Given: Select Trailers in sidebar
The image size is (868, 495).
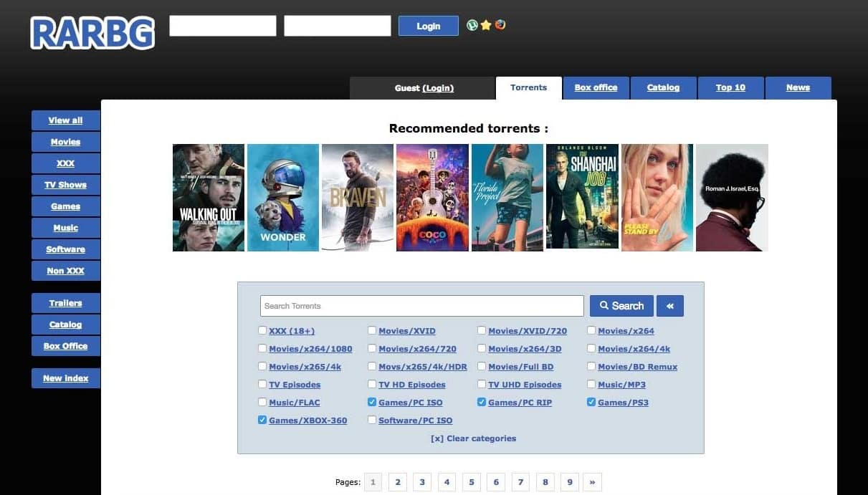Looking at the screenshot, I should [x=65, y=303].
